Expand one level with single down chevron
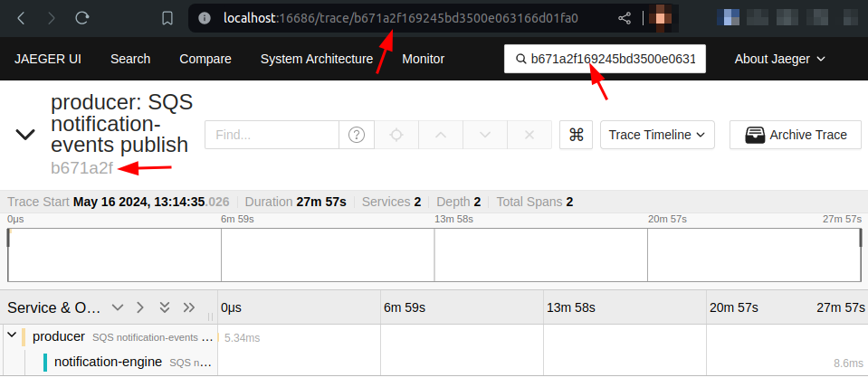Viewport: 868px width, 387px height. point(118,307)
